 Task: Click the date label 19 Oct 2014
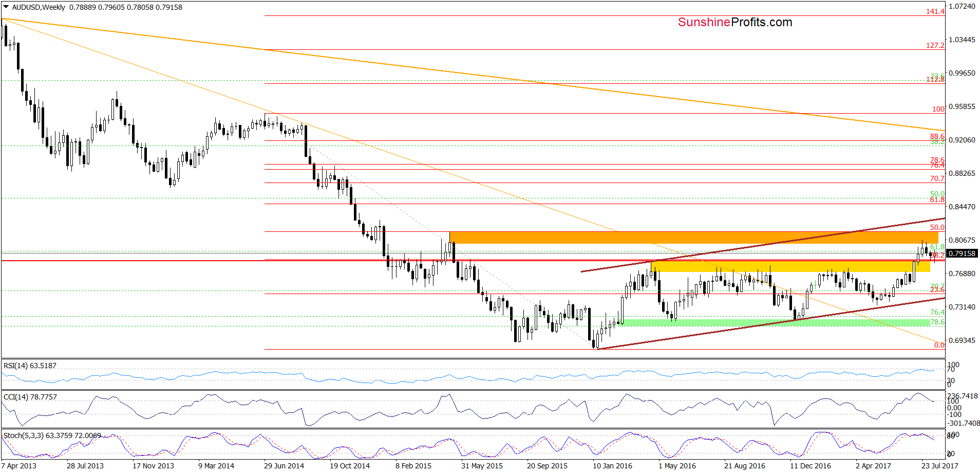click(350, 466)
